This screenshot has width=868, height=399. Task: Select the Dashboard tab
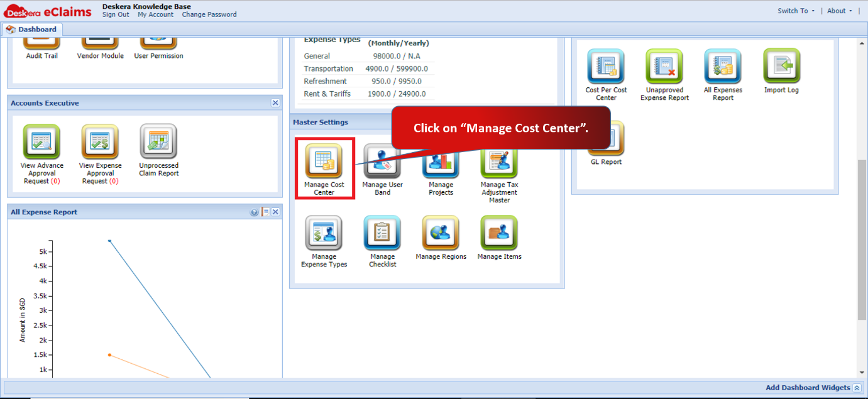(31, 30)
